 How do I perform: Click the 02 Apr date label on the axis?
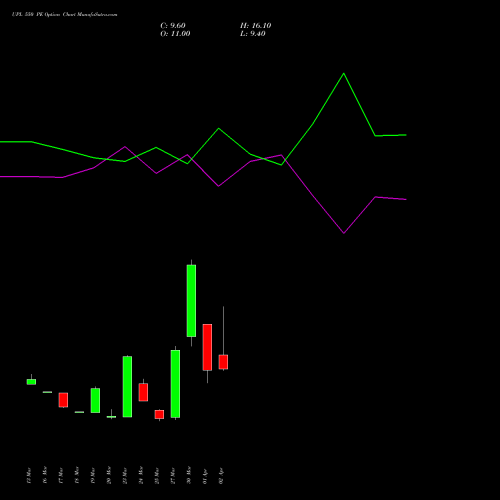(x=221, y=476)
